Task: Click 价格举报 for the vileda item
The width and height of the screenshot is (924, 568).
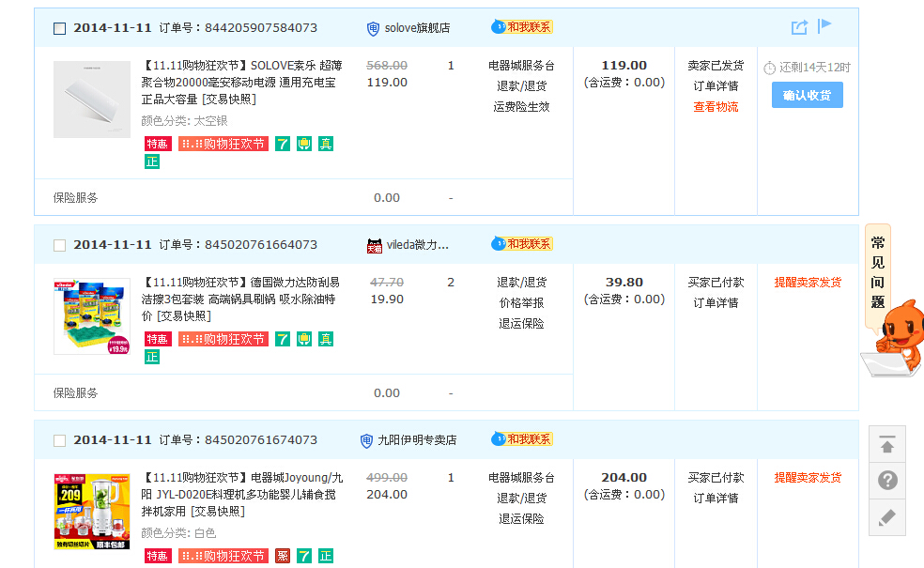Action: coord(521,303)
